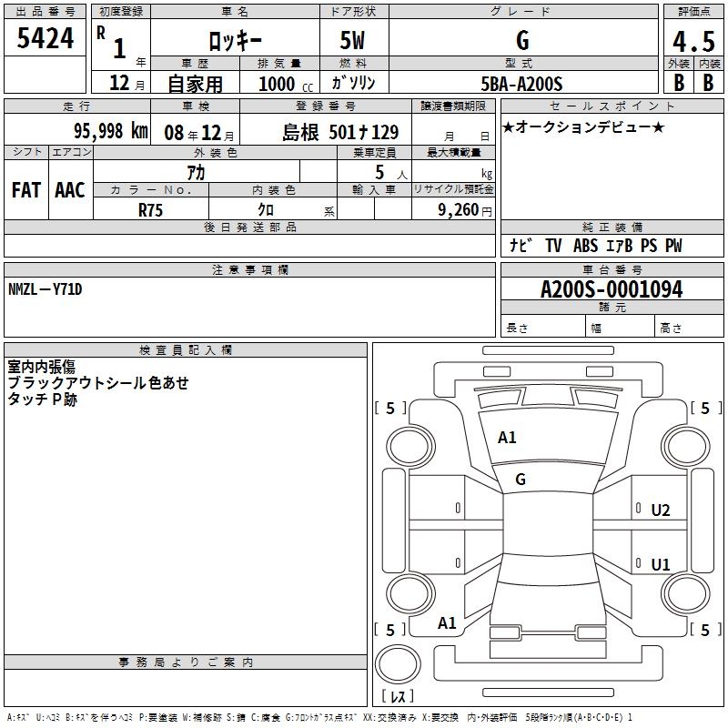The width and height of the screenshot is (728, 728).
Task: Select grade value "G" under グレード header
Action: (x=522, y=40)
